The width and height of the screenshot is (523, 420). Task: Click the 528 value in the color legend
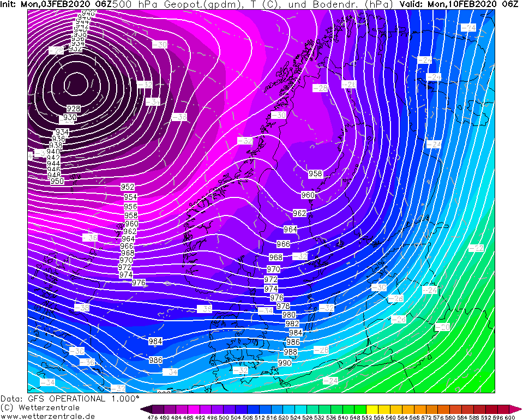pyautogui.click(x=307, y=417)
